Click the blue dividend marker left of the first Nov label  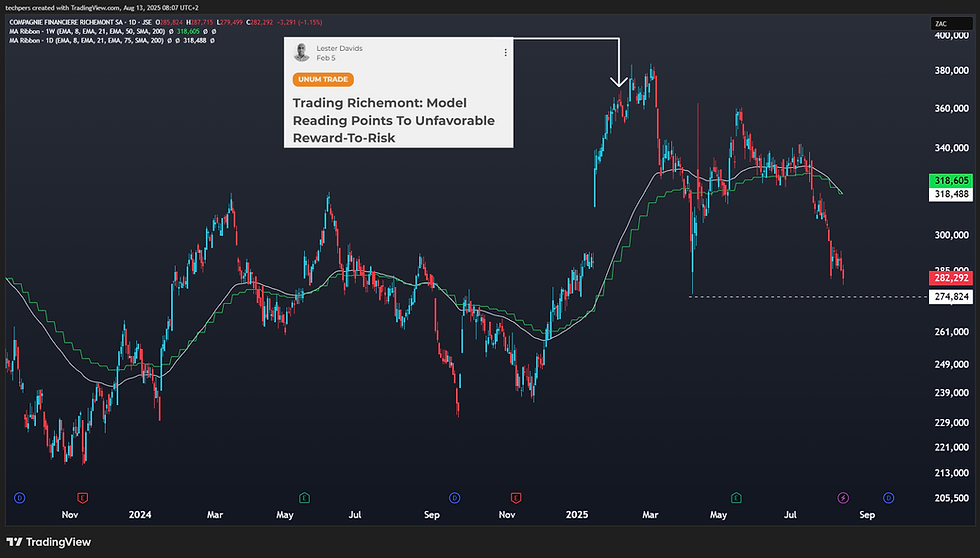19,498
